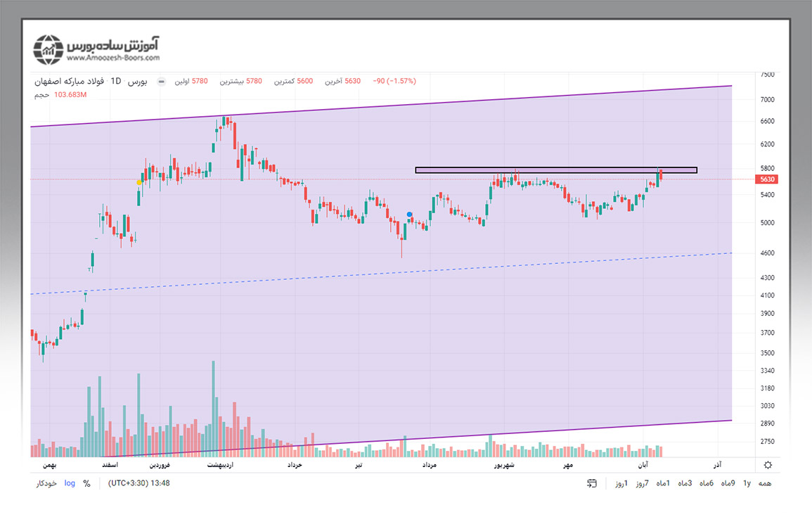
Task: Switch to 3ماه range
Action: click(685, 483)
